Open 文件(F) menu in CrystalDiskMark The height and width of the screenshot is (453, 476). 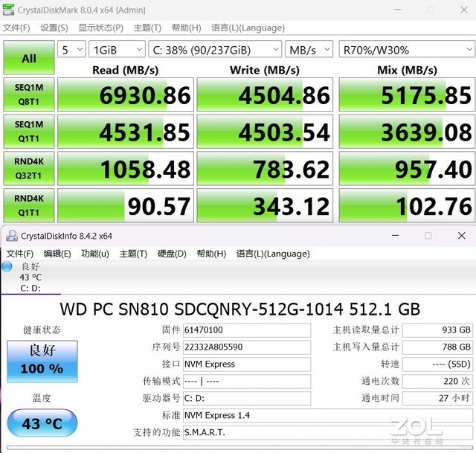(16, 28)
